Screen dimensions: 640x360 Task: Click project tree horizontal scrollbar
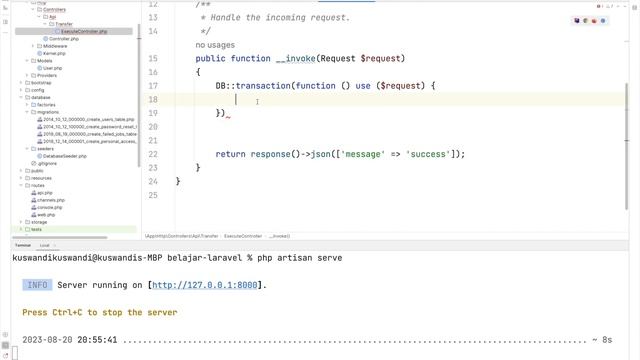(60, 238)
